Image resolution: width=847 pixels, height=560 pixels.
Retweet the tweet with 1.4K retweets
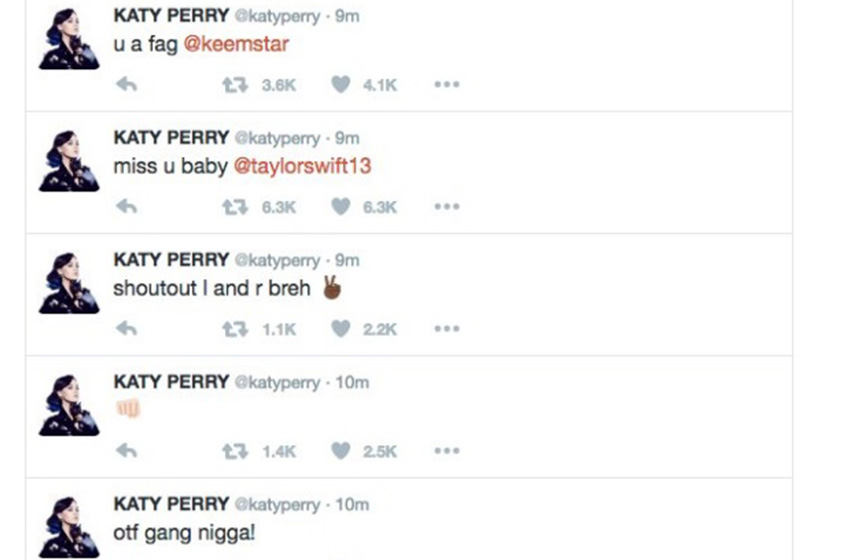tap(235, 452)
